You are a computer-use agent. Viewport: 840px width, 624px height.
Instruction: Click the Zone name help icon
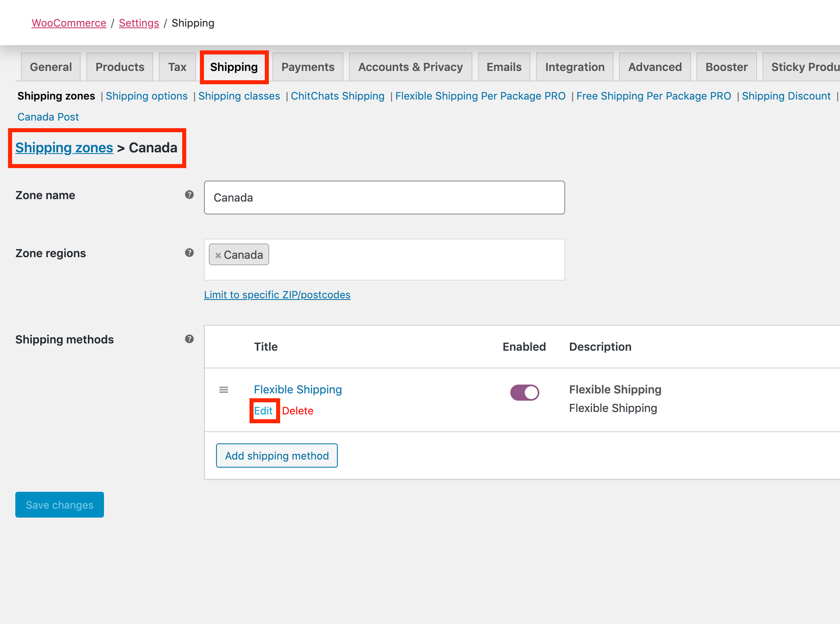coord(189,195)
